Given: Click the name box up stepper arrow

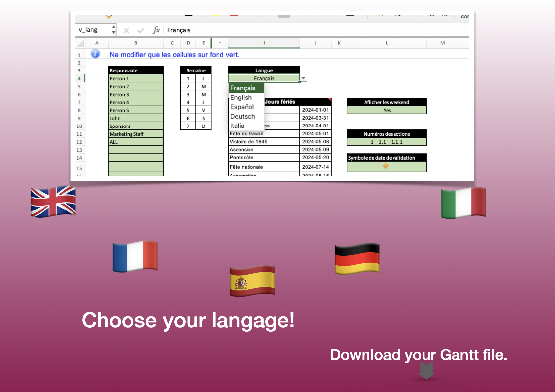Looking at the screenshot, I should pyautogui.click(x=113, y=27).
